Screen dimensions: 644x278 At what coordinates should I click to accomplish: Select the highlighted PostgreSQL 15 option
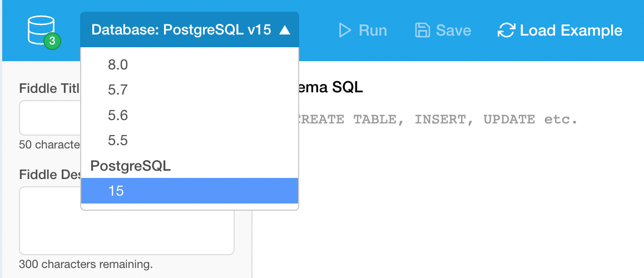pyautogui.click(x=189, y=191)
